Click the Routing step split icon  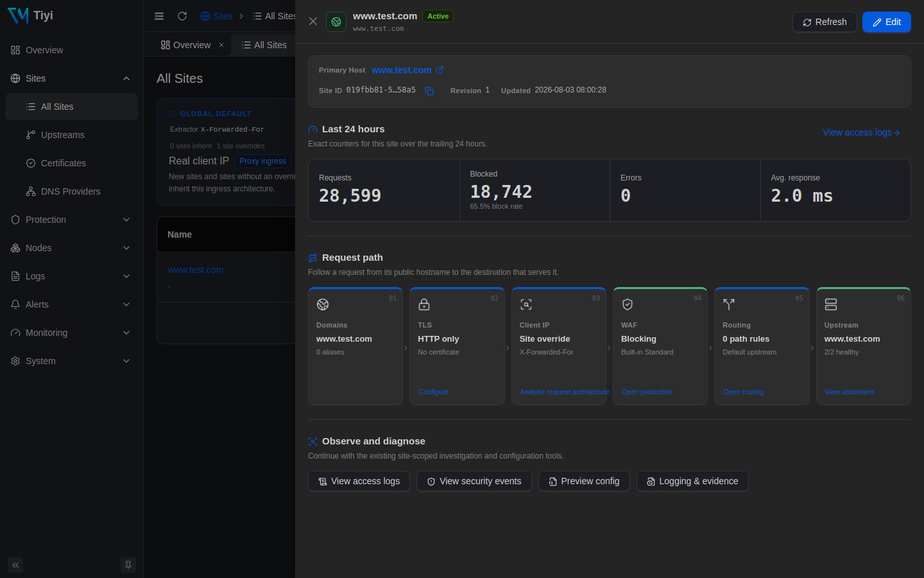(729, 304)
